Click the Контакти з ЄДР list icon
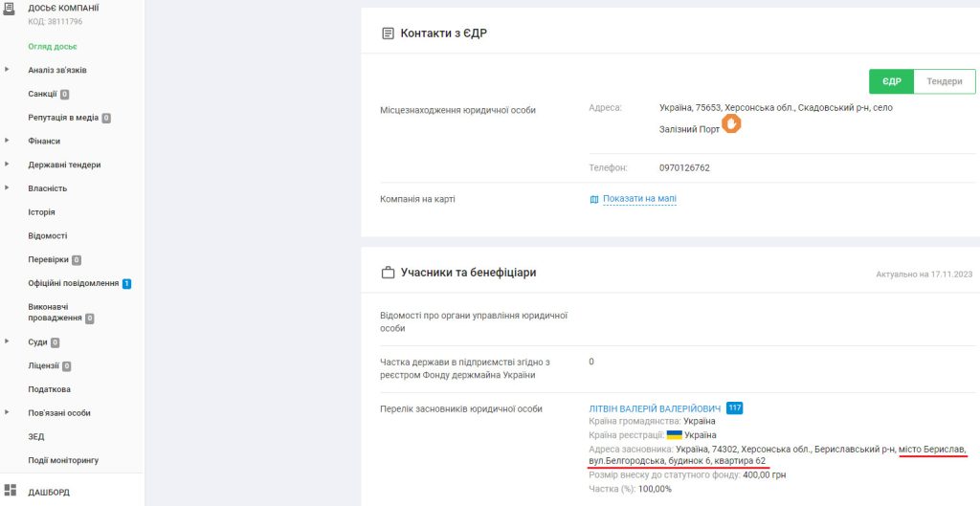 click(388, 33)
